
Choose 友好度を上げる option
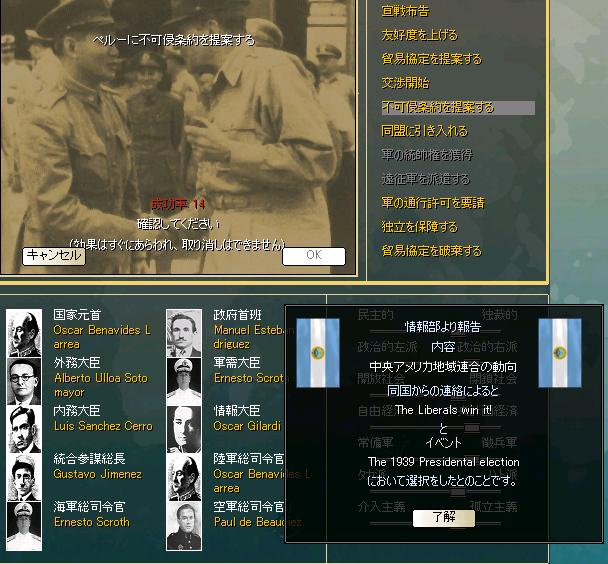420,35
